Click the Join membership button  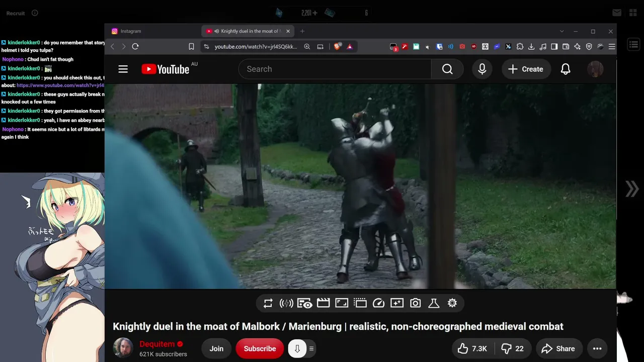[x=216, y=348]
